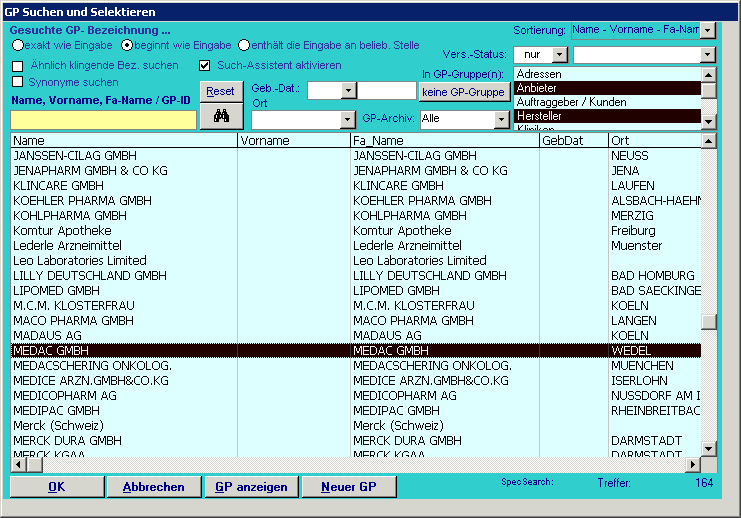This screenshot has width=741, height=518.
Task: Open the Sortierung dropdown
Action: coord(707,30)
